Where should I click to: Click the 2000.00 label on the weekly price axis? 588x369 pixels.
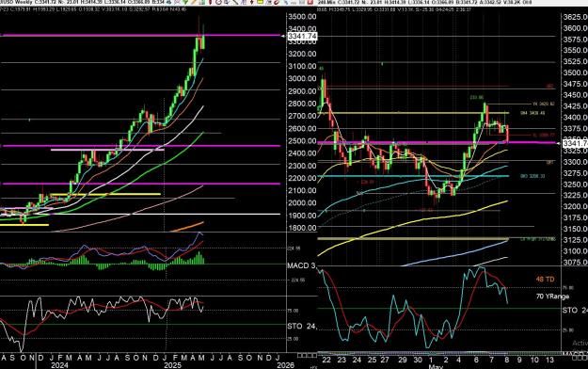tap(302, 202)
